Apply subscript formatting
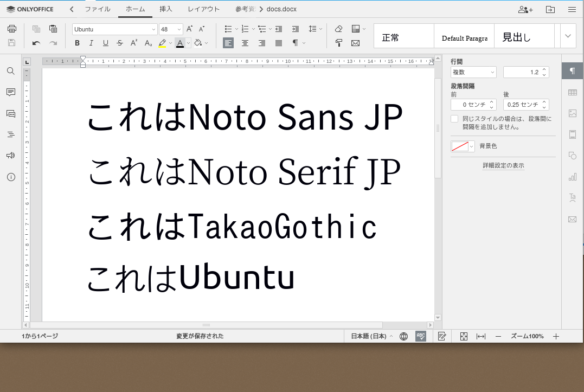Viewport: 584px width, 392px height. [148, 43]
